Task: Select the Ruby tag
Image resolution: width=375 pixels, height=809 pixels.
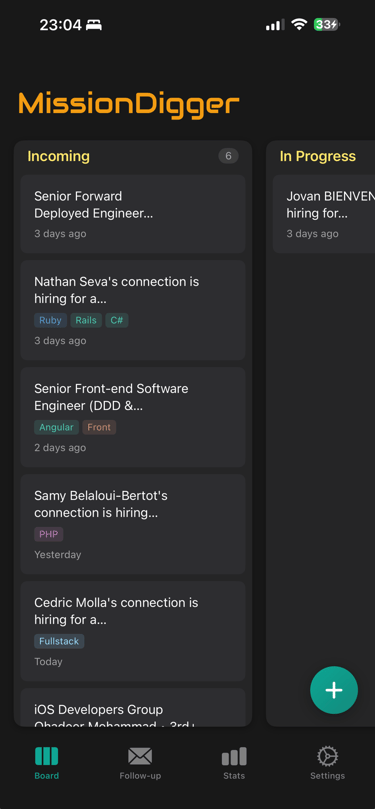Action: pos(51,320)
